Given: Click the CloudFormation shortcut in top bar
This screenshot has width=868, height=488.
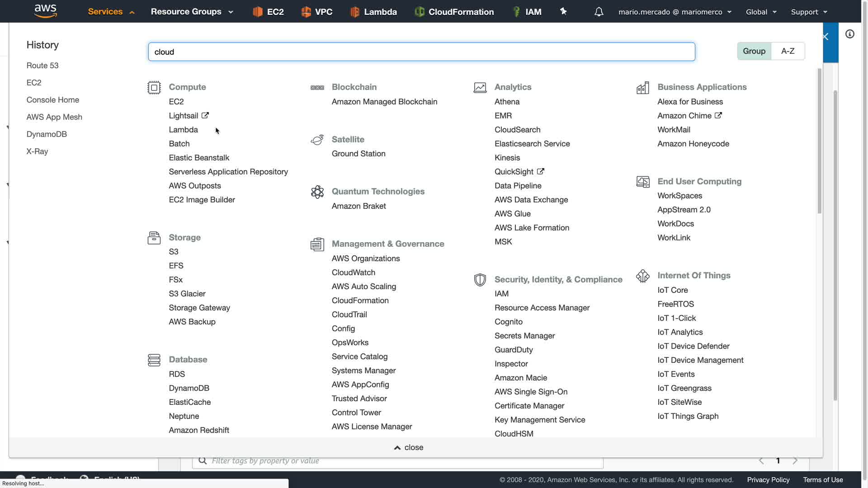Looking at the screenshot, I should coord(454,12).
